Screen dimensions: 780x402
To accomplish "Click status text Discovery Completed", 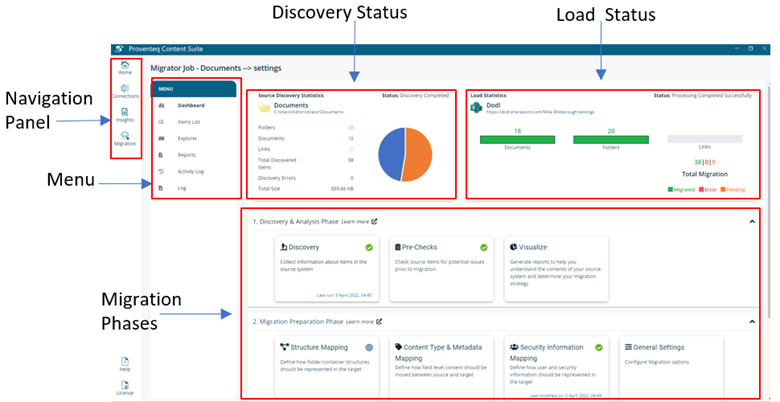I will pyautogui.click(x=424, y=95).
